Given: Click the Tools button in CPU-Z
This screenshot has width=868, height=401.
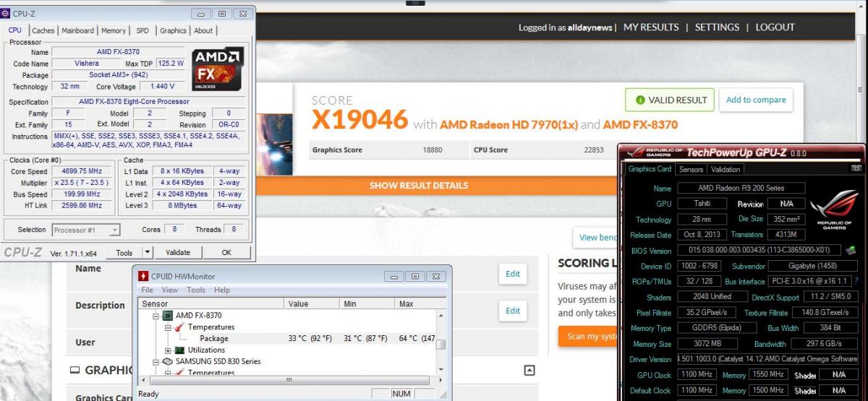Looking at the screenshot, I should 124,253.
